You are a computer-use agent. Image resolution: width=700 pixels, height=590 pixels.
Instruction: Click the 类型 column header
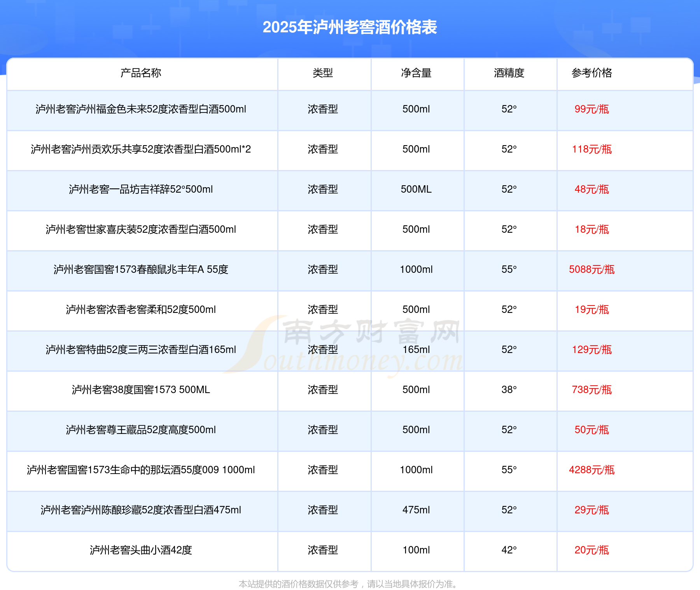(323, 73)
